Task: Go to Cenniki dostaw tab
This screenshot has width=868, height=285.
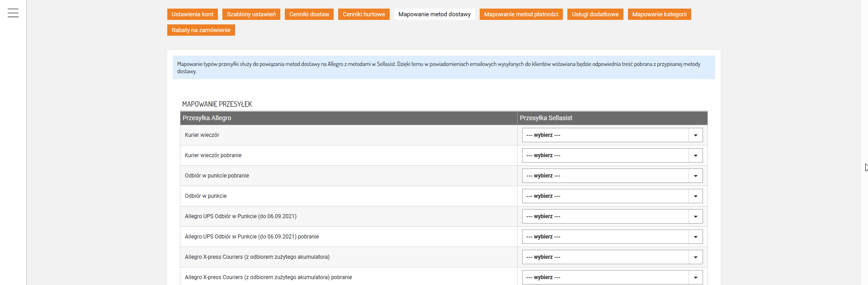Action: pyautogui.click(x=309, y=14)
